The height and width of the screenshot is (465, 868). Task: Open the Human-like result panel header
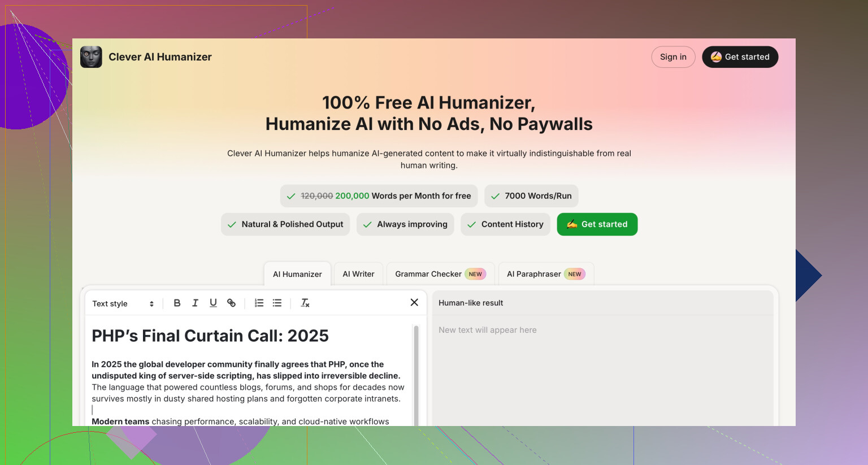click(470, 303)
